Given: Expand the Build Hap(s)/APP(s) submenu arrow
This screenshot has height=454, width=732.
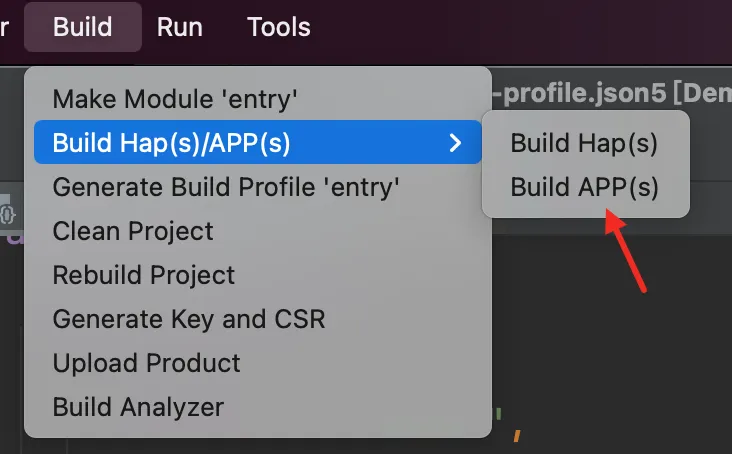Looking at the screenshot, I should tap(455, 143).
